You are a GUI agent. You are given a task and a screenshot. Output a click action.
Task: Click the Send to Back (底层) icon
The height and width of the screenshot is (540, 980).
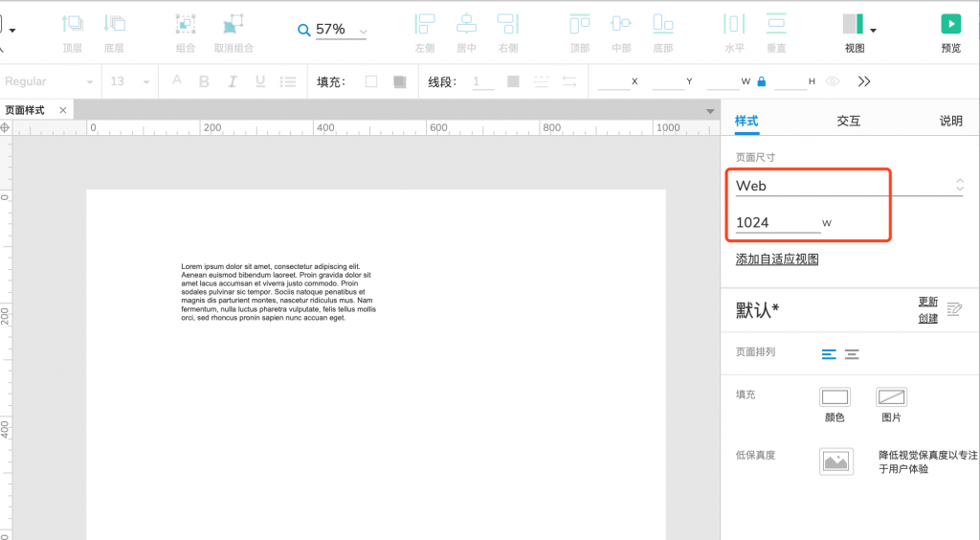(x=115, y=25)
